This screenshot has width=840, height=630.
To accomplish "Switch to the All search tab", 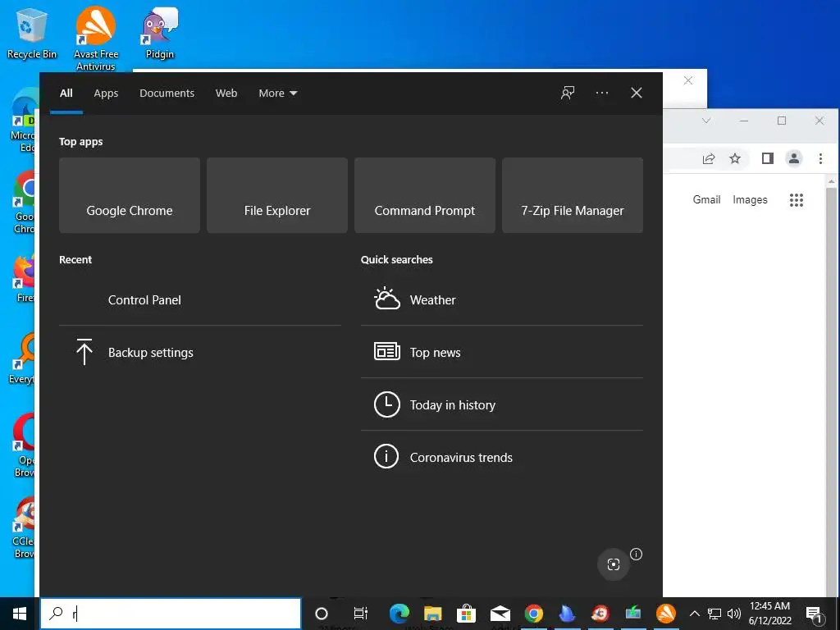I will 66,94.
